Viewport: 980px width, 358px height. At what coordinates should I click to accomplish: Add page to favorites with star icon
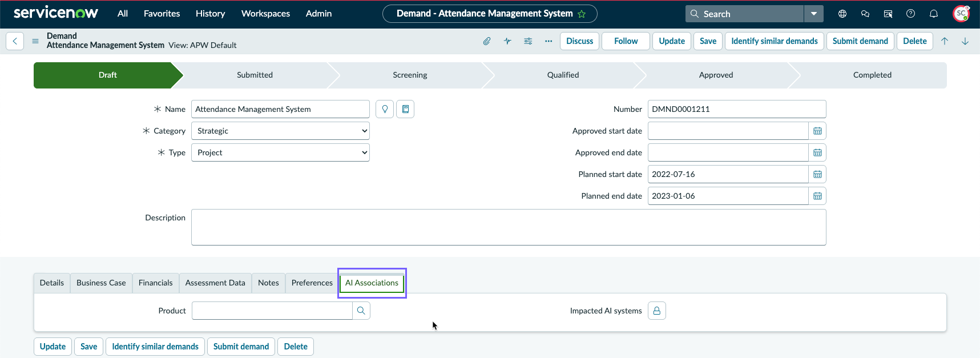pyautogui.click(x=582, y=14)
